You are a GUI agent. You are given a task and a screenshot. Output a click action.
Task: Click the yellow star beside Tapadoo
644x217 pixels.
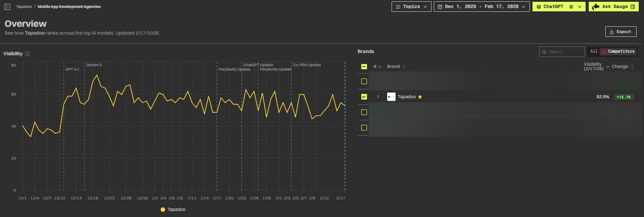point(420,97)
